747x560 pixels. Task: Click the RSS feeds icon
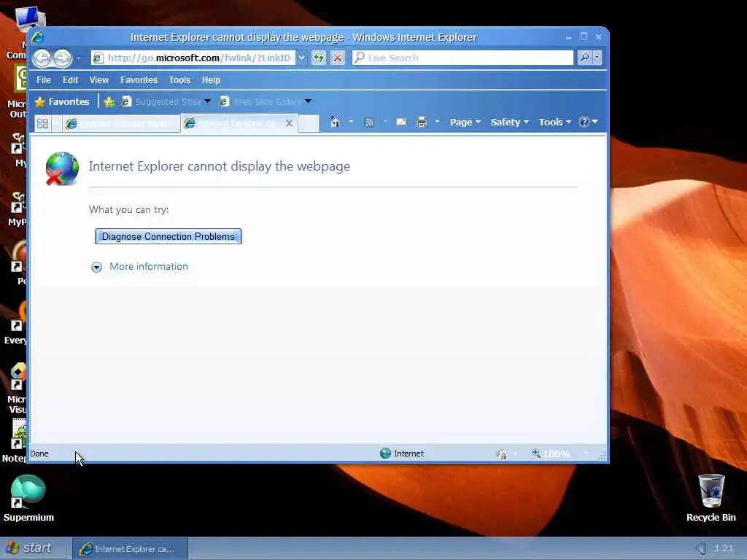pos(368,122)
